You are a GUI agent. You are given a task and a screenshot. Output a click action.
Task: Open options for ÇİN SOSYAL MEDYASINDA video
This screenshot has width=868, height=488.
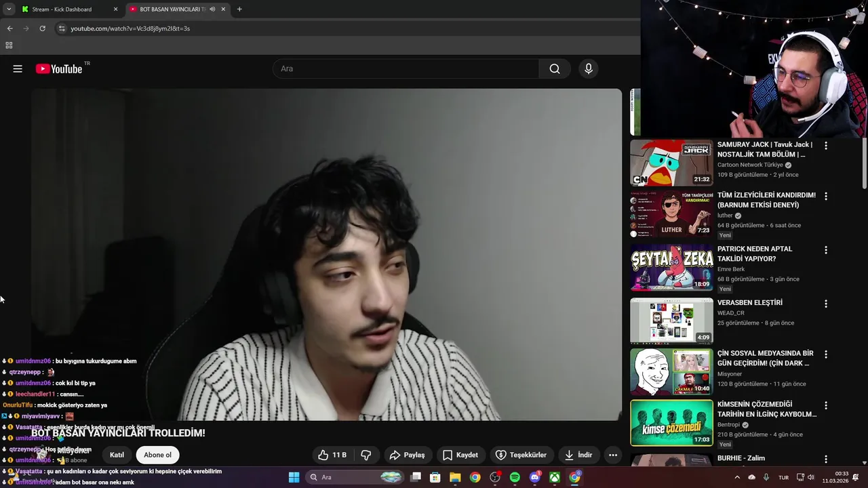(825, 354)
